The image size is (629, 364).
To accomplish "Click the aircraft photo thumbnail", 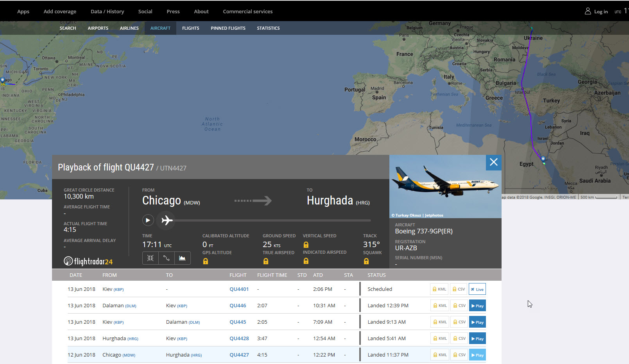I will pyautogui.click(x=445, y=186).
